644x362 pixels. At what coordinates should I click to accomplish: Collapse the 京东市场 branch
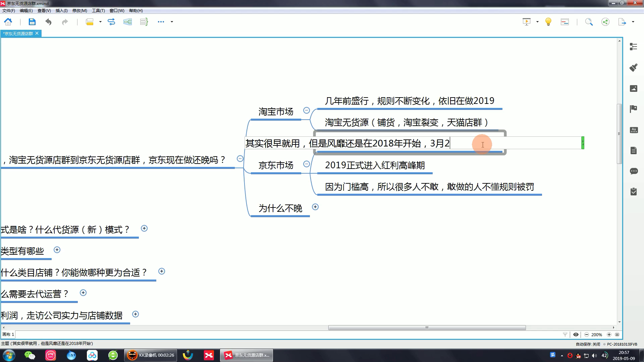click(306, 164)
